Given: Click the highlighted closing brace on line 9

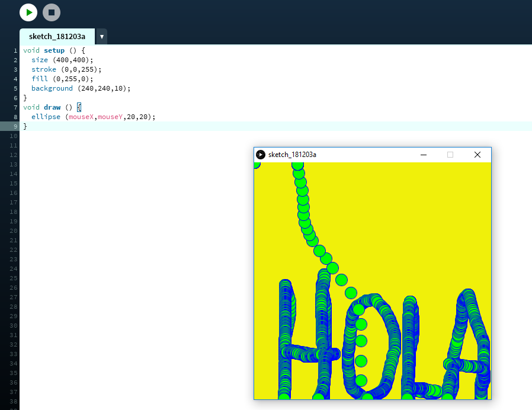Looking at the screenshot, I should (x=25, y=126).
